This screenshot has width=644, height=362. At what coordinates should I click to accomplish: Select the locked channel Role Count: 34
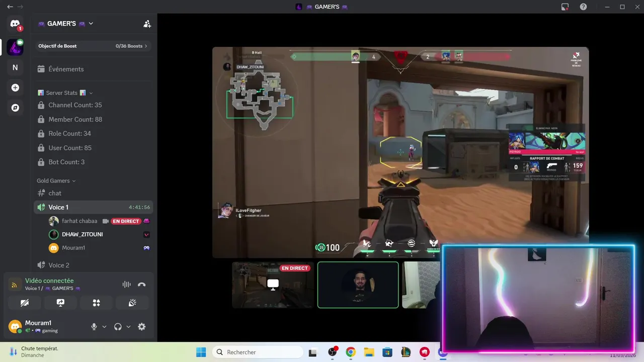[x=93, y=133]
